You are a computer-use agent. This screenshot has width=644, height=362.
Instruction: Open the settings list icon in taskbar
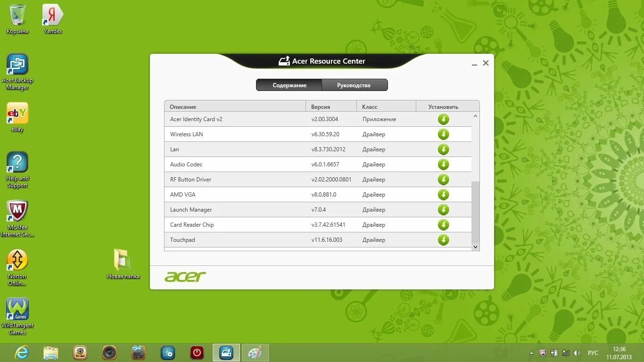[168, 353]
